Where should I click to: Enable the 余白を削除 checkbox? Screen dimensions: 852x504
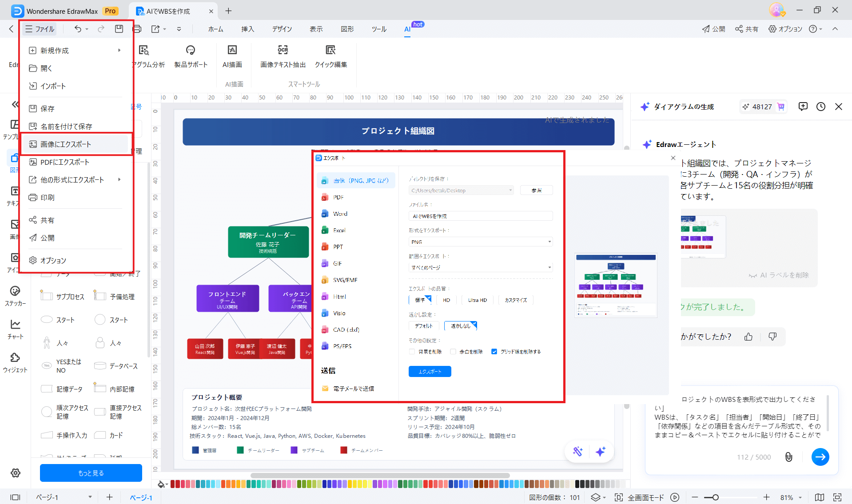click(453, 351)
